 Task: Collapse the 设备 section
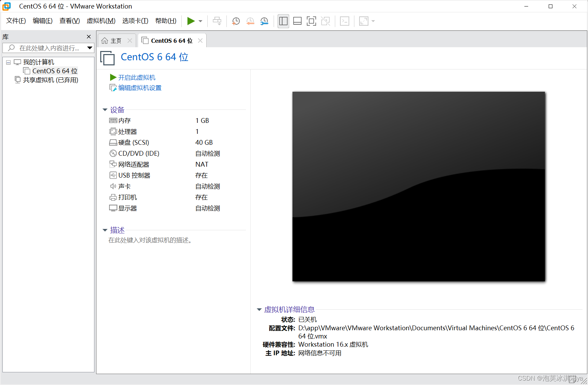click(105, 110)
